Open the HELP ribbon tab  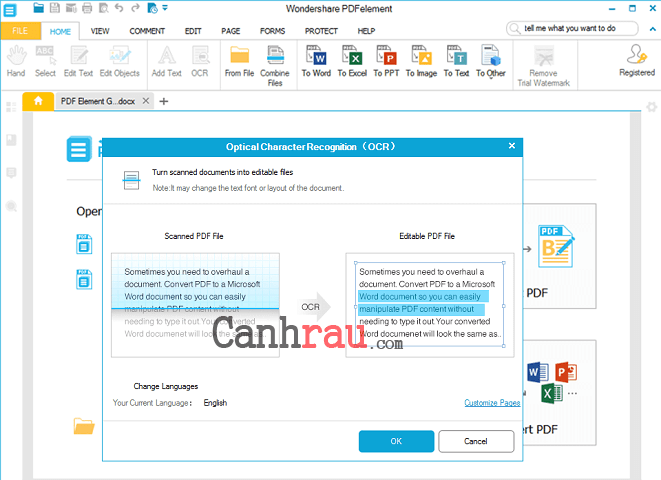point(366,31)
